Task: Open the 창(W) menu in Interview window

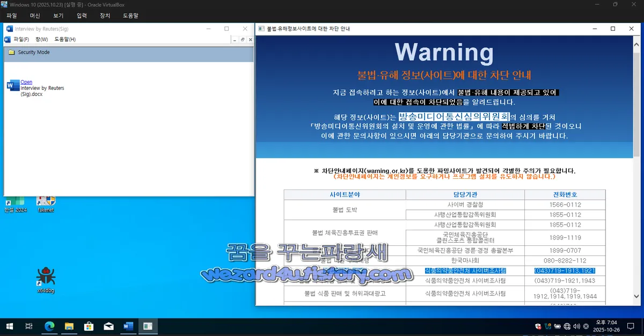Action: coord(41,39)
